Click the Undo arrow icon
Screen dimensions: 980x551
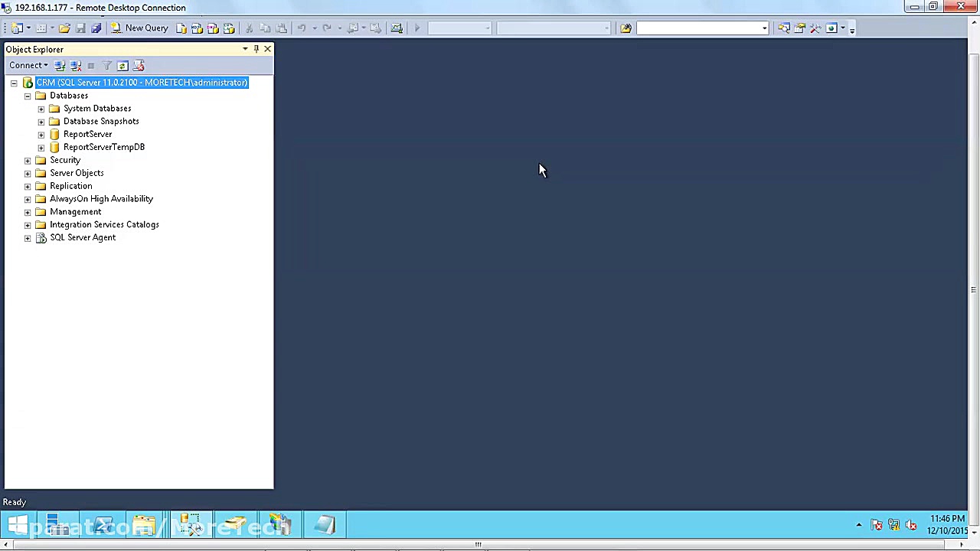(x=302, y=28)
